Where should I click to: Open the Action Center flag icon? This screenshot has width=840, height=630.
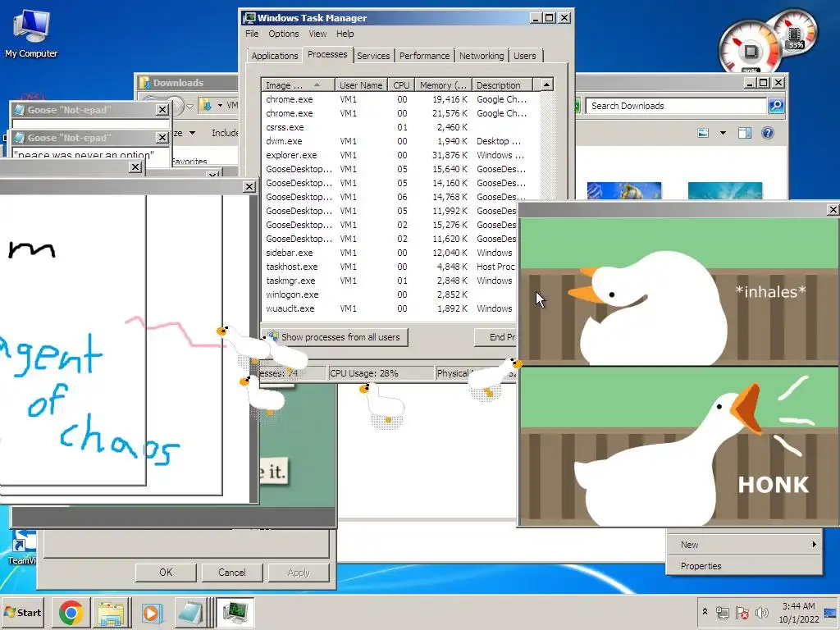click(742, 612)
